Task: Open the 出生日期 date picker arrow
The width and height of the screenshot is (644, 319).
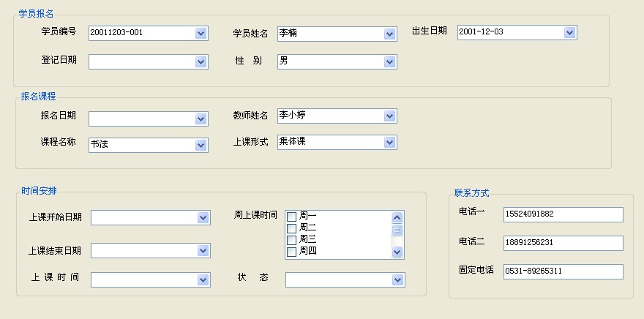Action: tap(569, 32)
